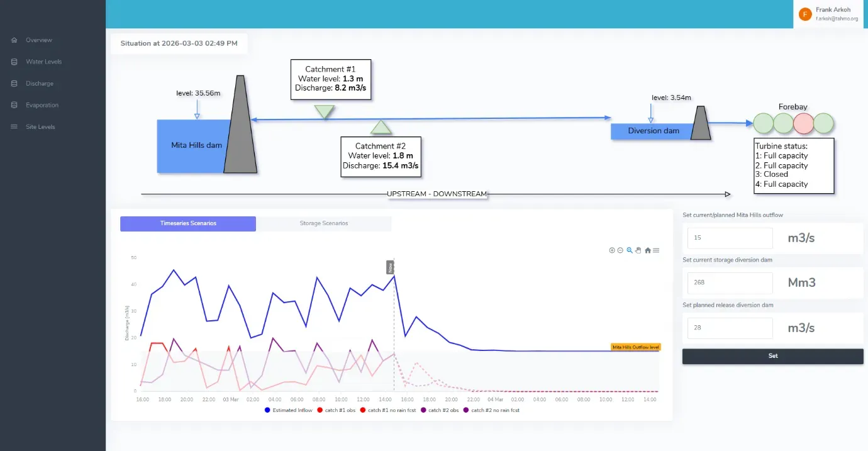Toggle the catch #2 obs legend series
The image size is (868, 451).
439,410
